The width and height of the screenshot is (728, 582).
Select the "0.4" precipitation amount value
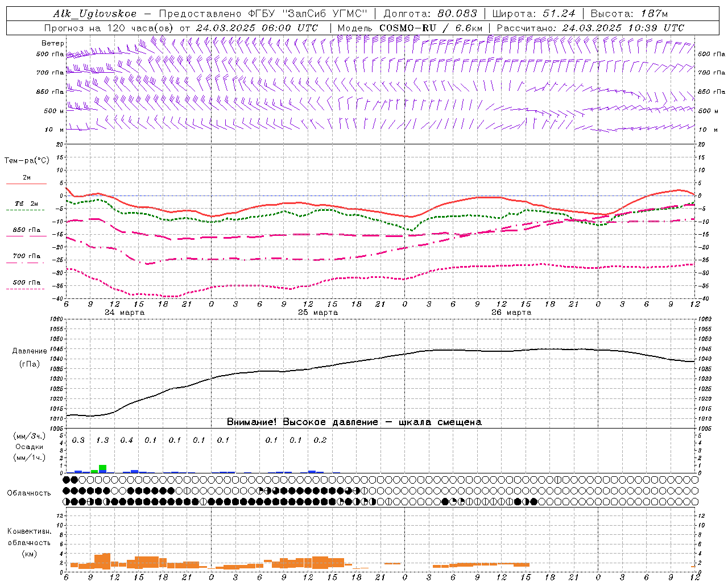tap(126, 440)
